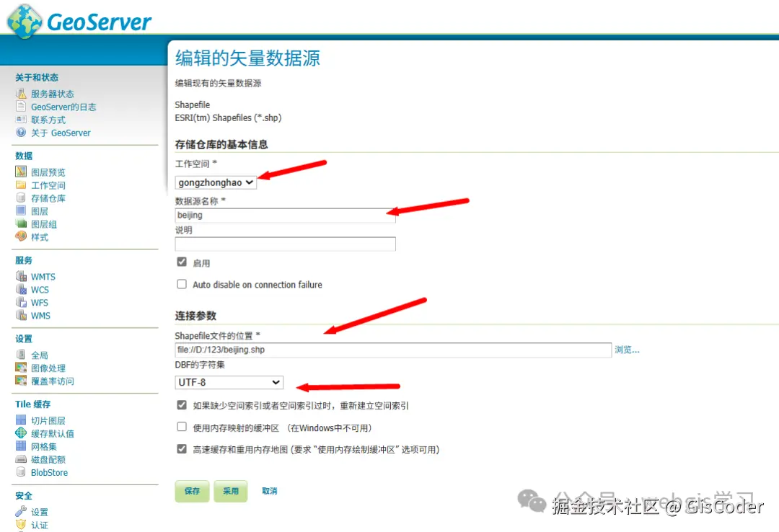Screen dimensions: 779x532
Task: Open the DBF的字符集 UTF-8 dropdown
Action: coord(229,383)
